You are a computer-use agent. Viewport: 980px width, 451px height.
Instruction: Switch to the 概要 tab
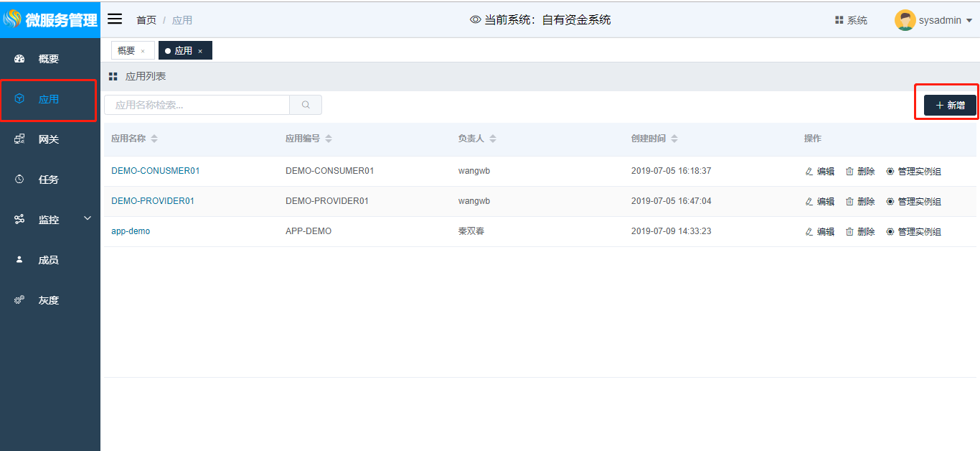pyautogui.click(x=126, y=50)
